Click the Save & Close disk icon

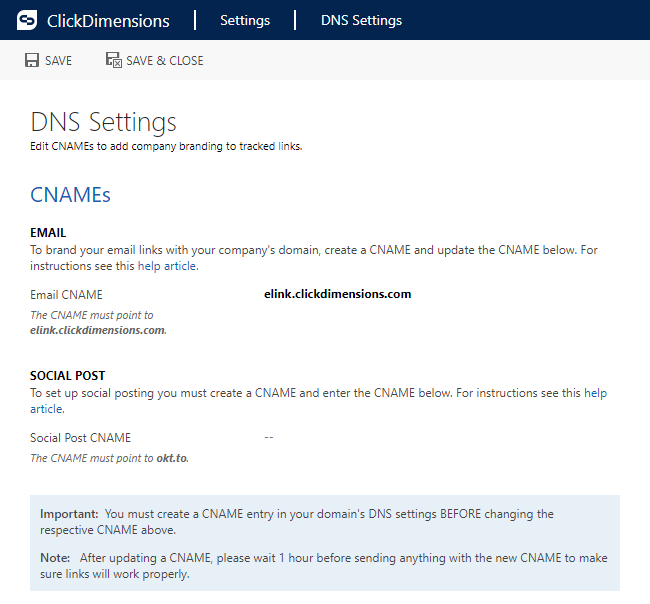114,60
